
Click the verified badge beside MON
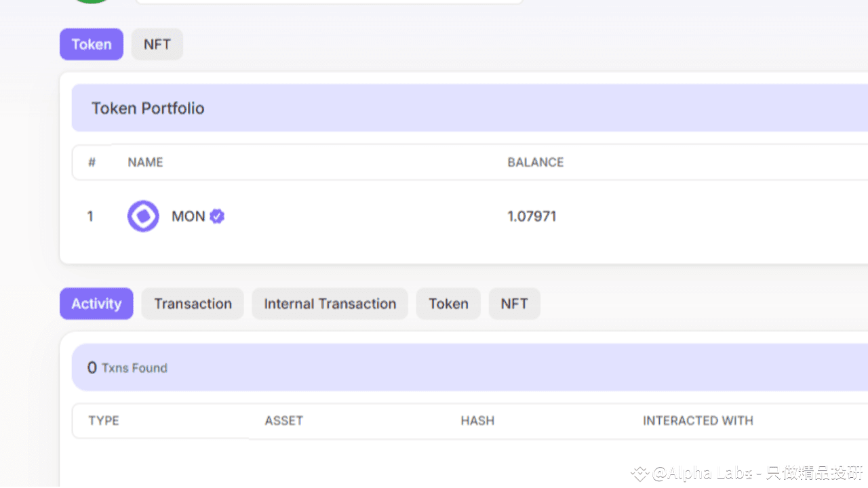[x=217, y=216]
